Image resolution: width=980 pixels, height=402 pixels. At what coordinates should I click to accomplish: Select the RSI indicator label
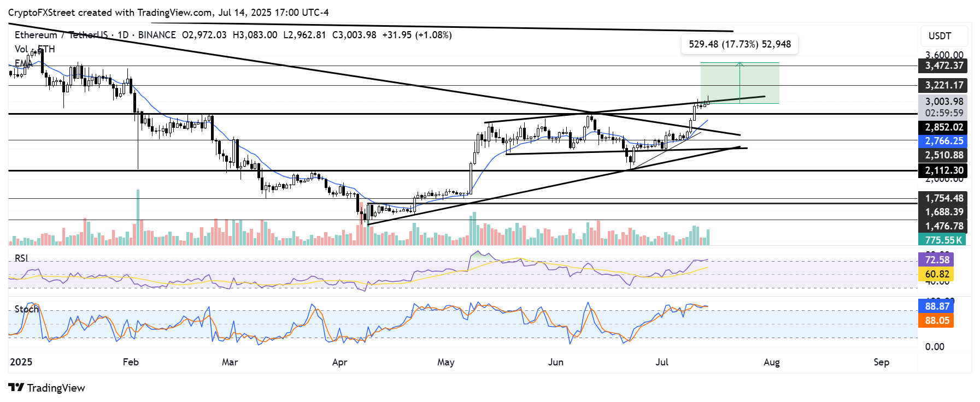coord(21,258)
